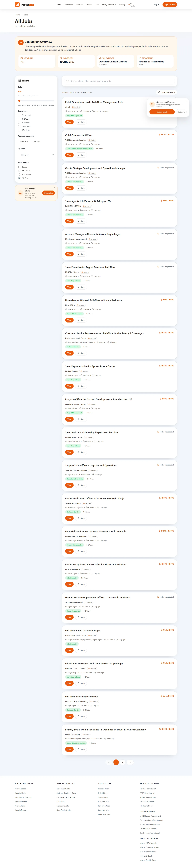The width and height of the screenshot is (192, 868).
Task: Close the push notifications popup
Action: pyautogui.click(x=186, y=101)
